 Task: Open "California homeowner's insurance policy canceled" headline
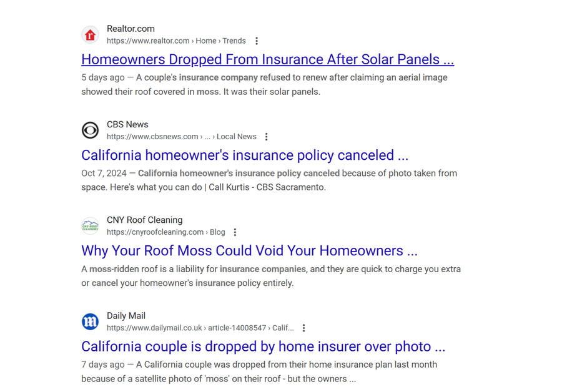point(245,155)
